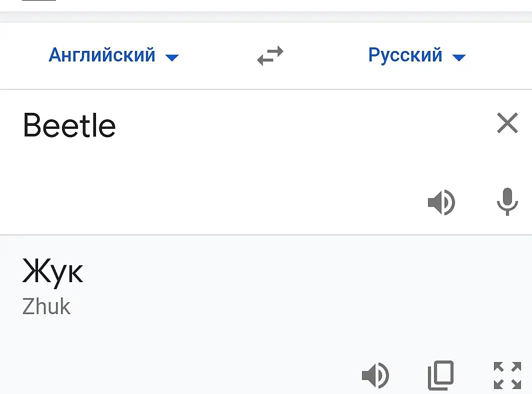The image size is (532, 394).
Task: Select the Английский source language label
Action: point(102,55)
